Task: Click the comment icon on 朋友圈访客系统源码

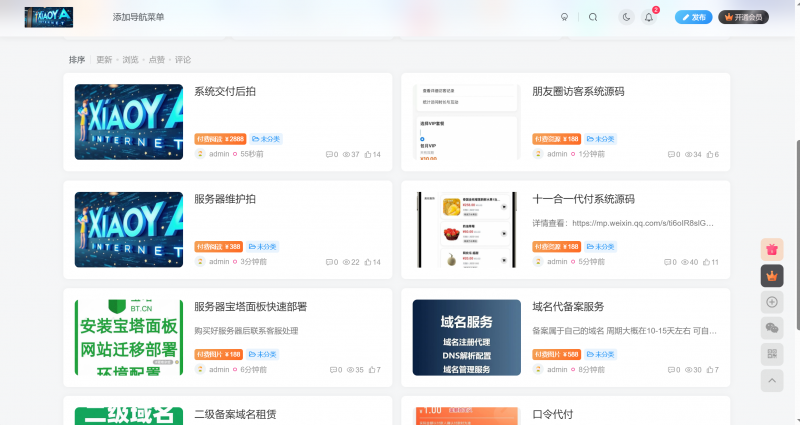Action: tap(671, 154)
